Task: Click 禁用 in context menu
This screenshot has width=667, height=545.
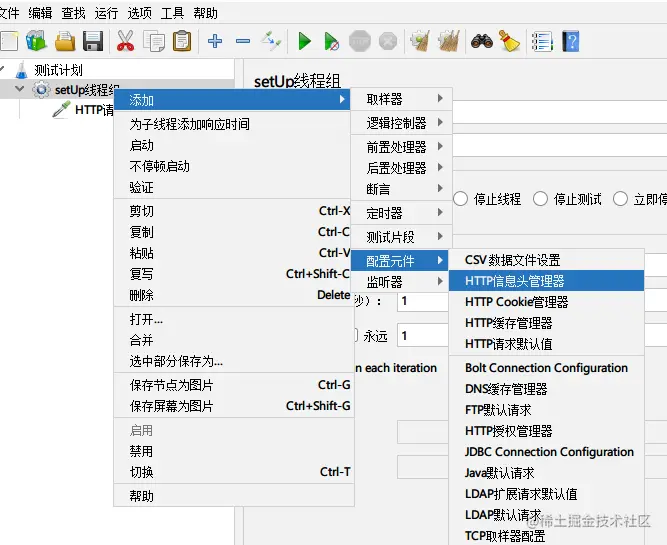Action: pos(234,451)
